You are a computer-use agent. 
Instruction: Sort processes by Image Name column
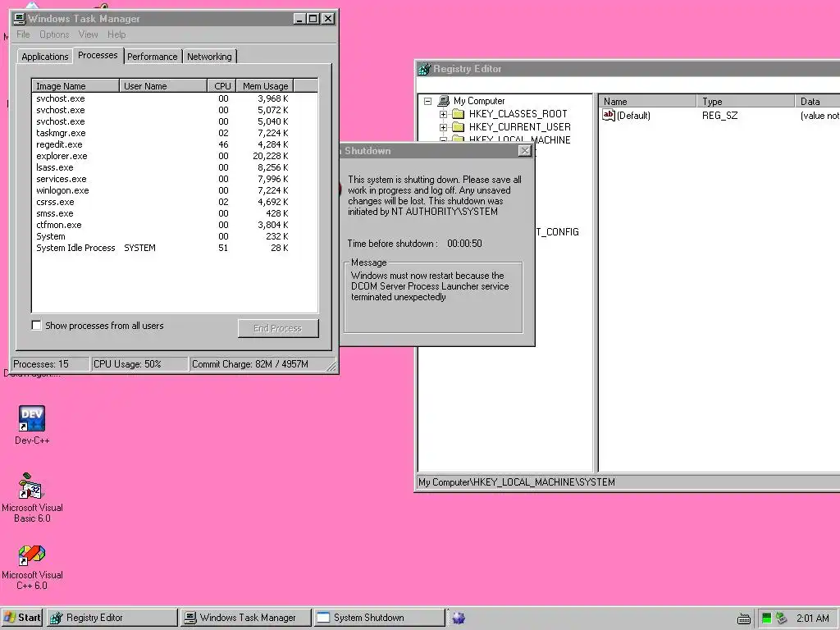(75, 85)
